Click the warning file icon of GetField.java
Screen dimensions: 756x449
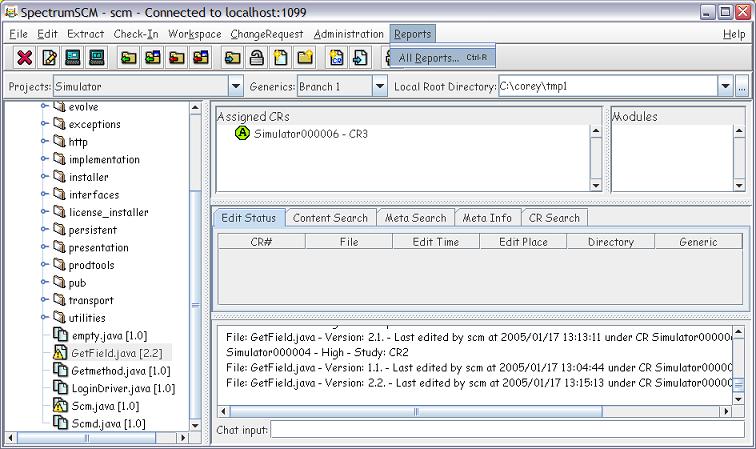click(60, 353)
